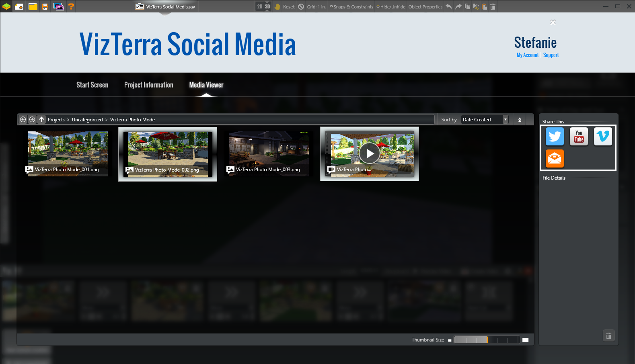The height and width of the screenshot is (364, 635).
Task: Switch to 2D view mode
Action: (260, 6)
